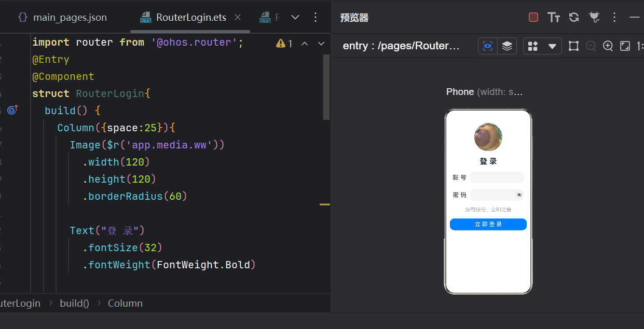Image resolution: width=644 pixels, height=329 pixels.
Task: Click .borderRadius(60) in code
Action: 134,196
